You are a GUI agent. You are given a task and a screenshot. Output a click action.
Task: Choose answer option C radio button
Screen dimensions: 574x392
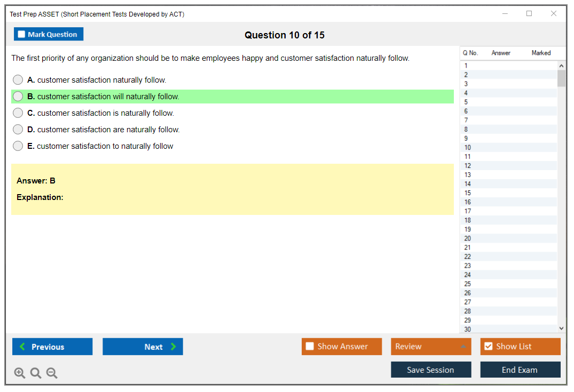[x=18, y=113]
